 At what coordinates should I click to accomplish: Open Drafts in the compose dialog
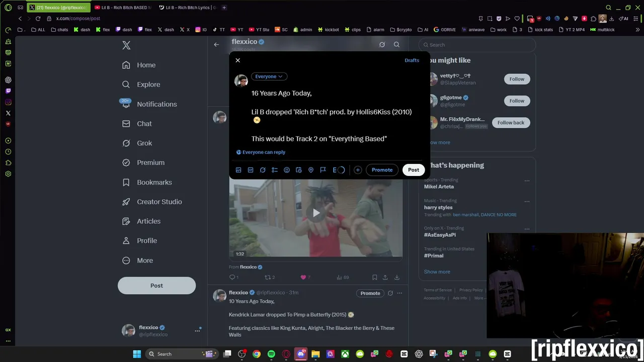point(412,60)
